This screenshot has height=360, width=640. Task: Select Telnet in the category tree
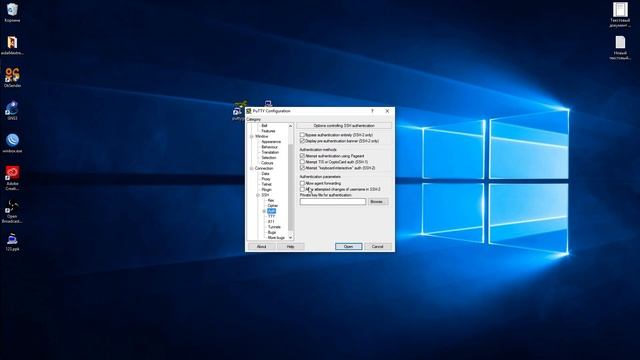(x=267, y=184)
